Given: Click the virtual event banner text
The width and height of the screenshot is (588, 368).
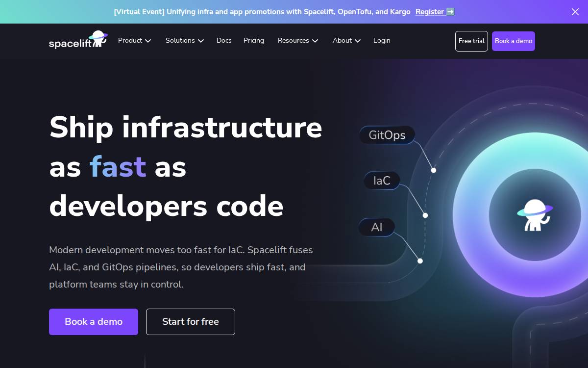Looking at the screenshot, I should point(262,12).
